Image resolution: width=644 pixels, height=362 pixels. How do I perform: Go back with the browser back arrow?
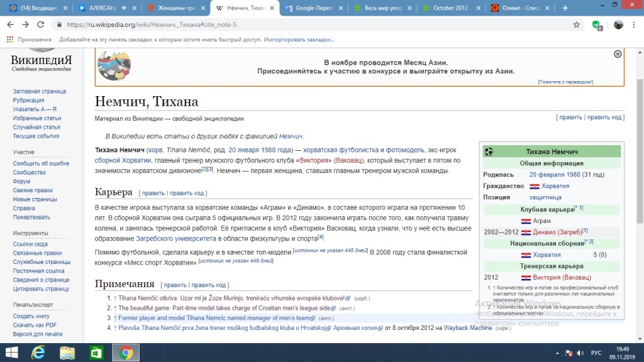(10, 25)
